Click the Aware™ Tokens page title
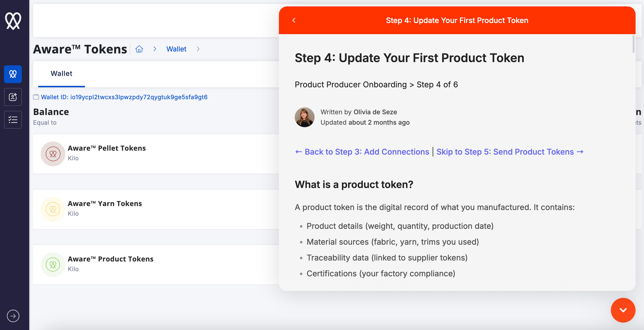 click(x=80, y=49)
